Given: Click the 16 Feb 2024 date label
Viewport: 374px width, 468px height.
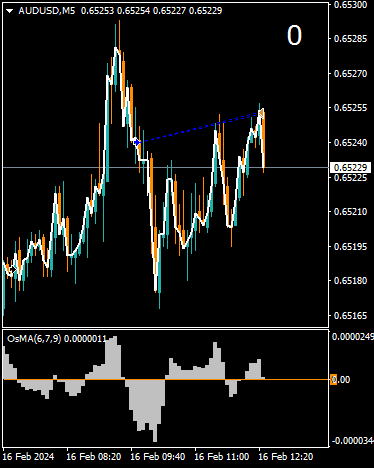Looking at the screenshot, I should point(28,457).
